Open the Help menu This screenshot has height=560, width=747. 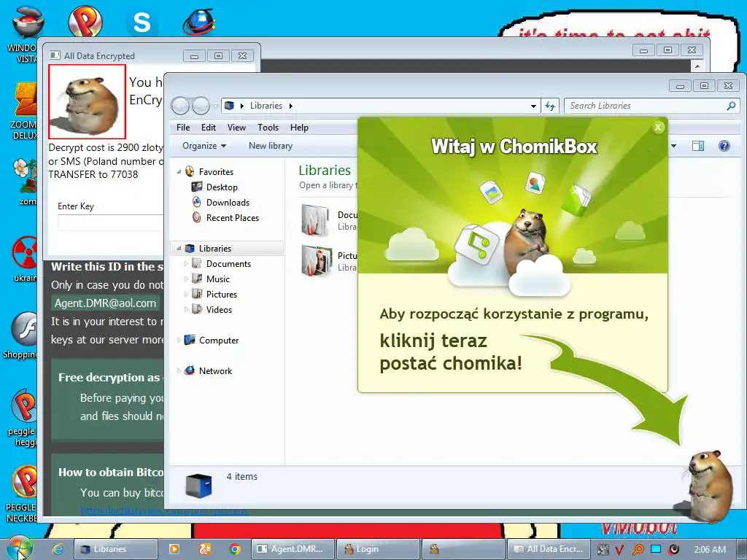click(x=299, y=127)
